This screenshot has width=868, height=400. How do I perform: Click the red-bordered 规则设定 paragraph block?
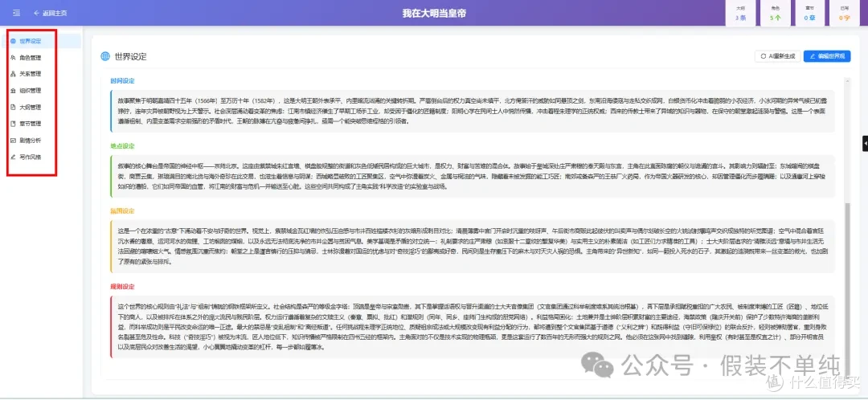473,326
